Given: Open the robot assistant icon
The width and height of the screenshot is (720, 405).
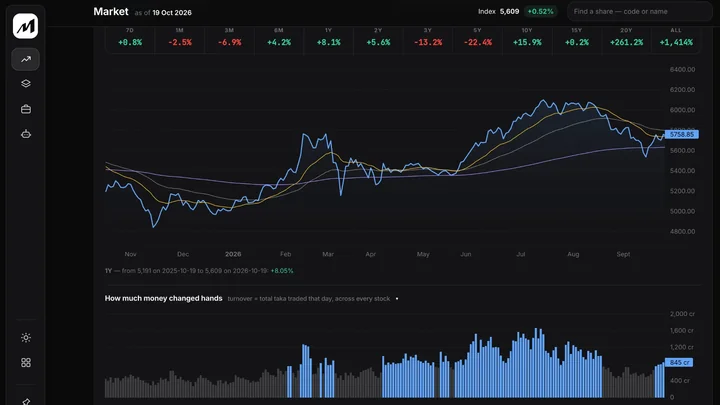Looking at the screenshot, I should [26, 134].
